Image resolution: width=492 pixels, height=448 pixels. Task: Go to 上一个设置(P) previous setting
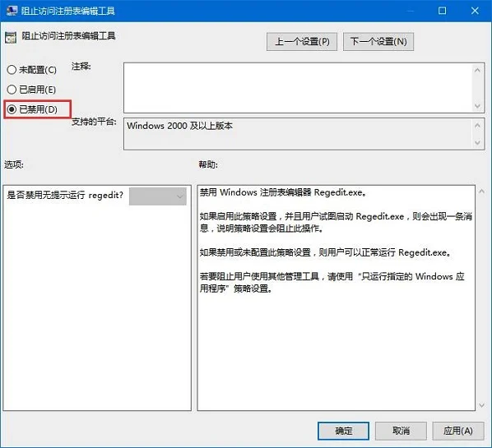click(302, 41)
